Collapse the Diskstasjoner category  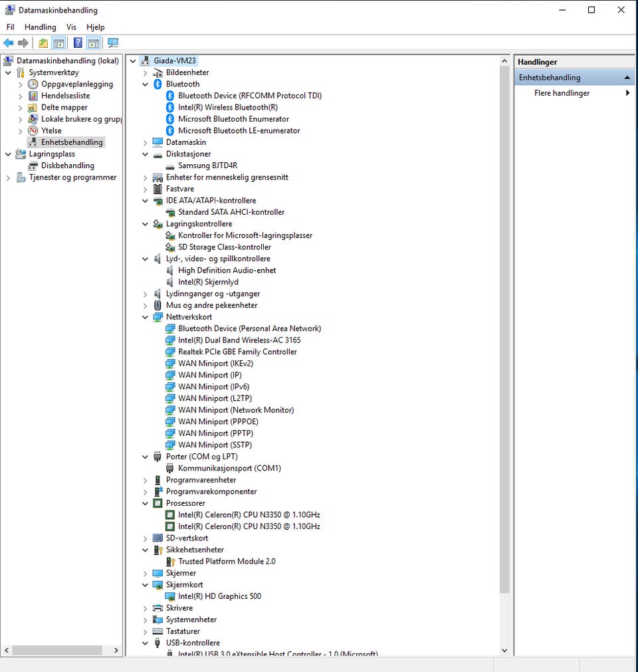[146, 154]
